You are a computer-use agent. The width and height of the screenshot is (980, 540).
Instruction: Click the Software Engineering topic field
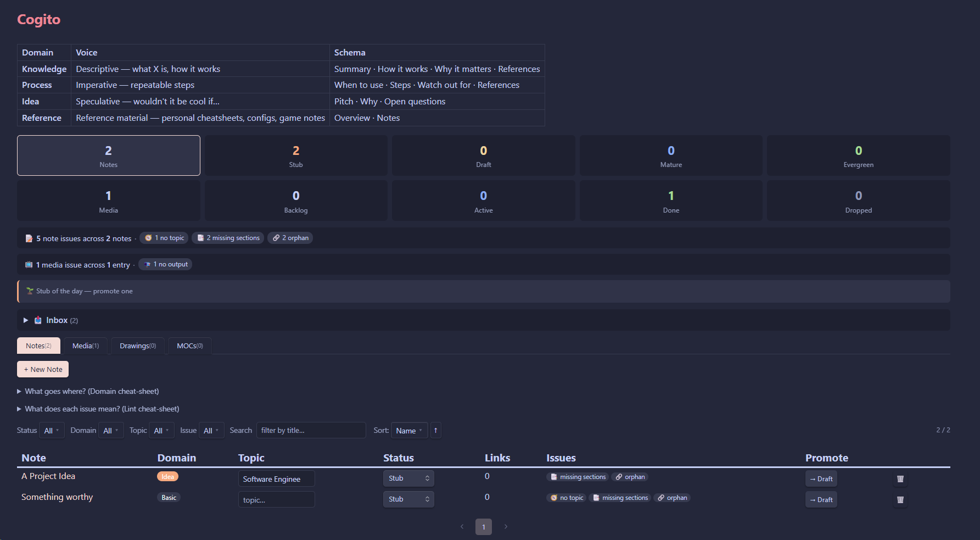pyautogui.click(x=277, y=478)
